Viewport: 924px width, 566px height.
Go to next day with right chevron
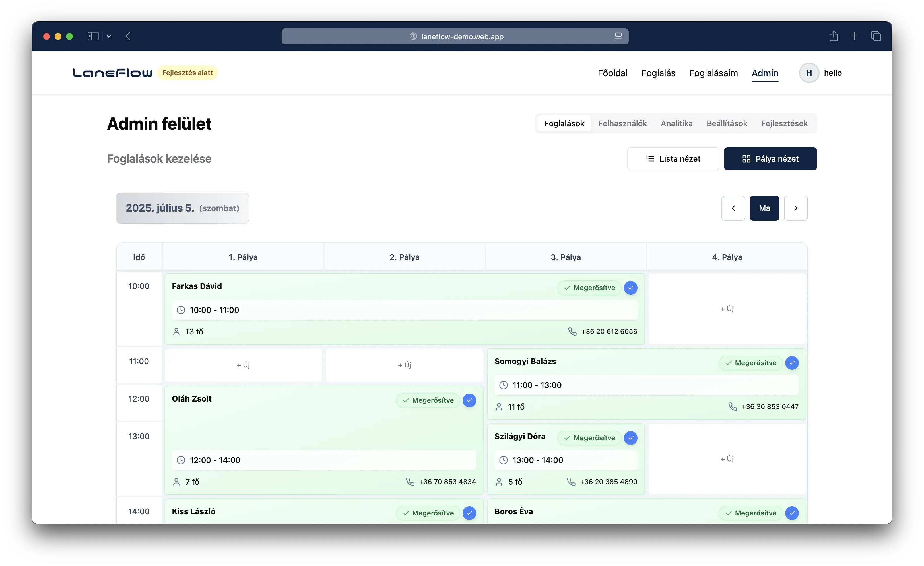click(x=796, y=208)
